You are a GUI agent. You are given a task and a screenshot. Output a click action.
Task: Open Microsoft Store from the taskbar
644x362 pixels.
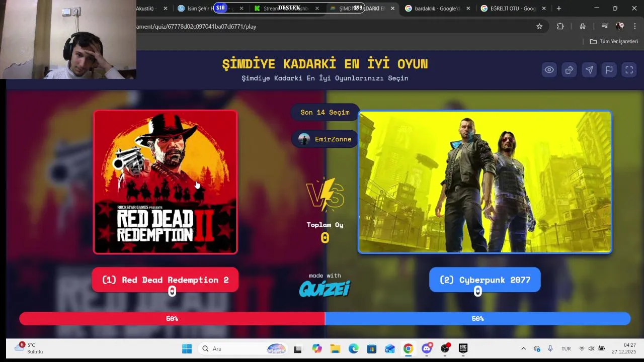(x=371, y=348)
